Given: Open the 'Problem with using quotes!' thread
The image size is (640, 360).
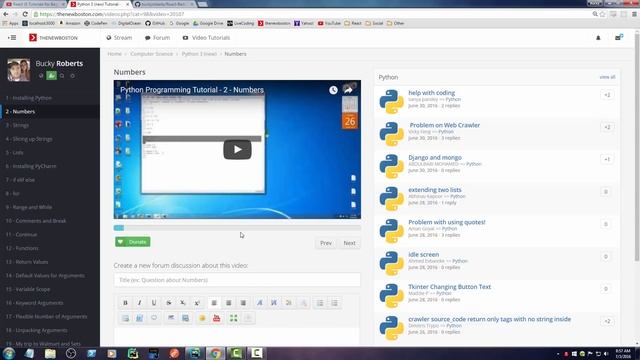Looking at the screenshot, I should point(447,222).
